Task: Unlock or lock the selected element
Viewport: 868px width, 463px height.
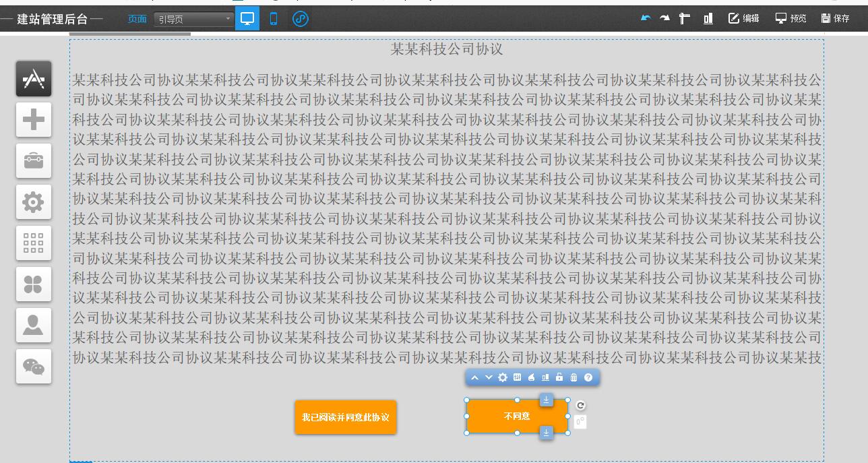Action: coord(559,377)
